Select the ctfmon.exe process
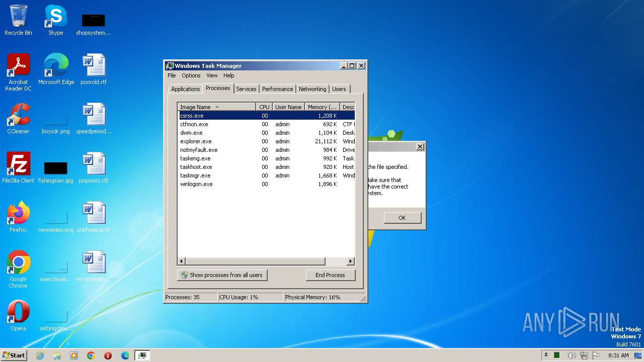This screenshot has width=644, height=362. (x=266, y=124)
